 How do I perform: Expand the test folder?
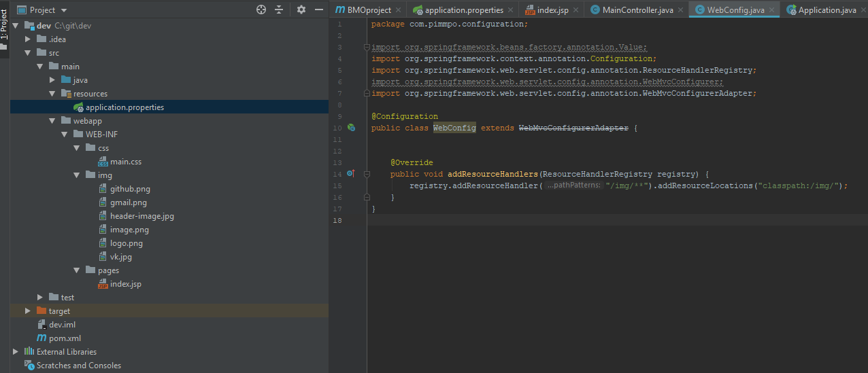pos(40,298)
